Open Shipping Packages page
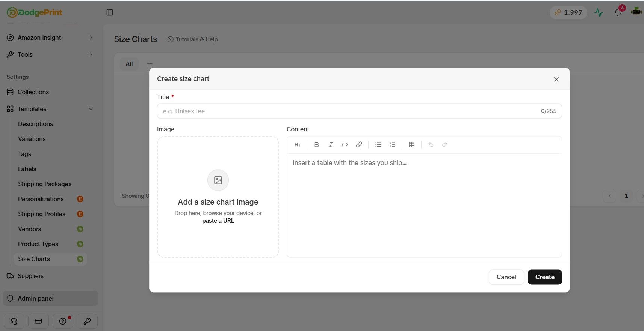The height and width of the screenshot is (331, 644). click(45, 184)
